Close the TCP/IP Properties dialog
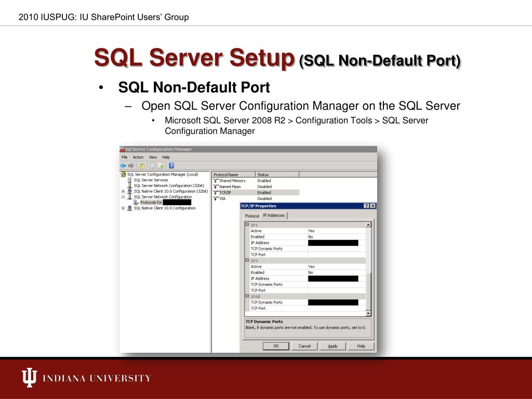The height and width of the screenshot is (399, 532). coord(373,206)
